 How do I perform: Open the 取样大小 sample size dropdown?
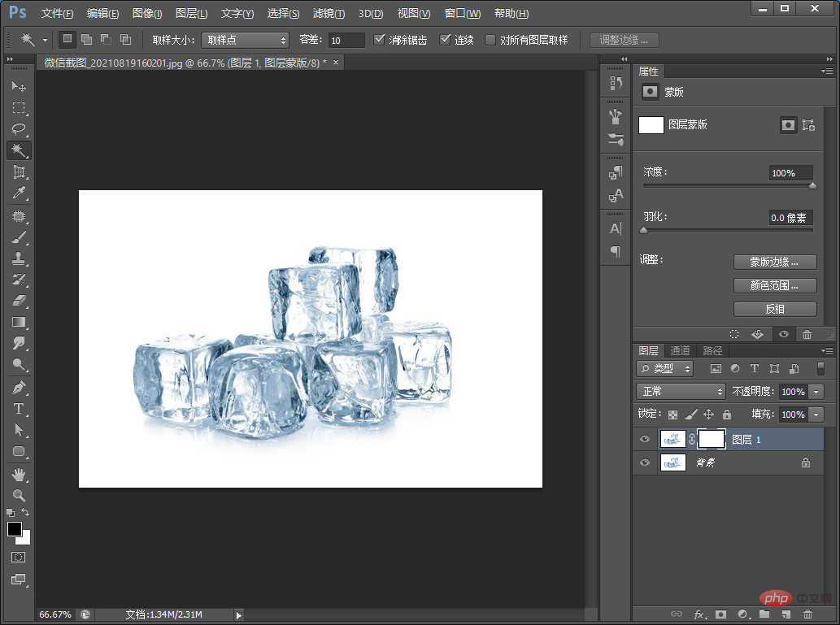tap(244, 40)
